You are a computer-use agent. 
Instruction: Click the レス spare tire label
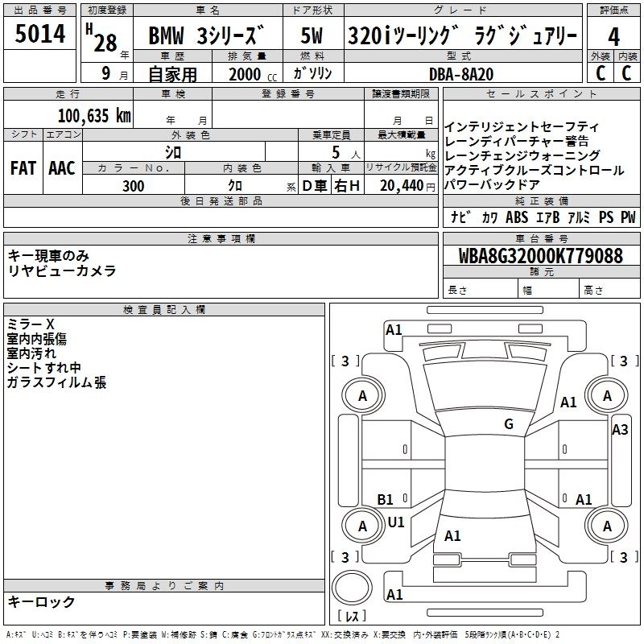352,616
